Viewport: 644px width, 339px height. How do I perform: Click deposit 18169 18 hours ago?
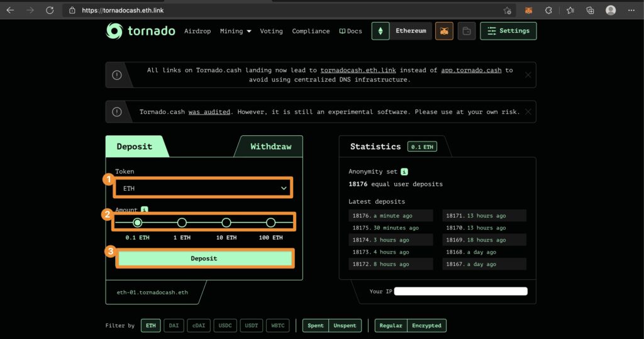click(x=484, y=240)
